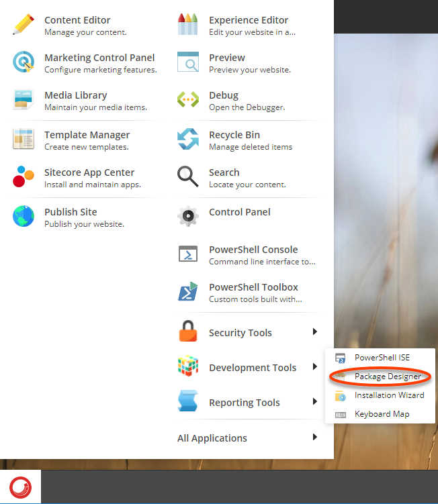Viewport: 438px width, 504px height.
Task: Click the Publish Site globe icon
Action: tap(24, 216)
